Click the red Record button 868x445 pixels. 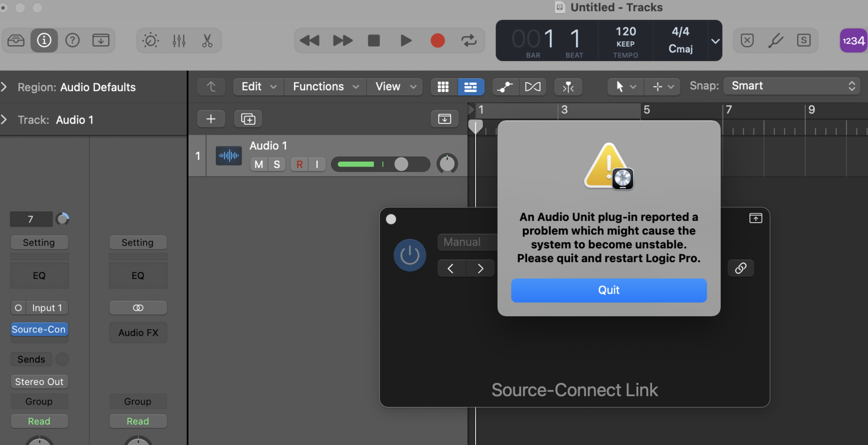(x=437, y=40)
